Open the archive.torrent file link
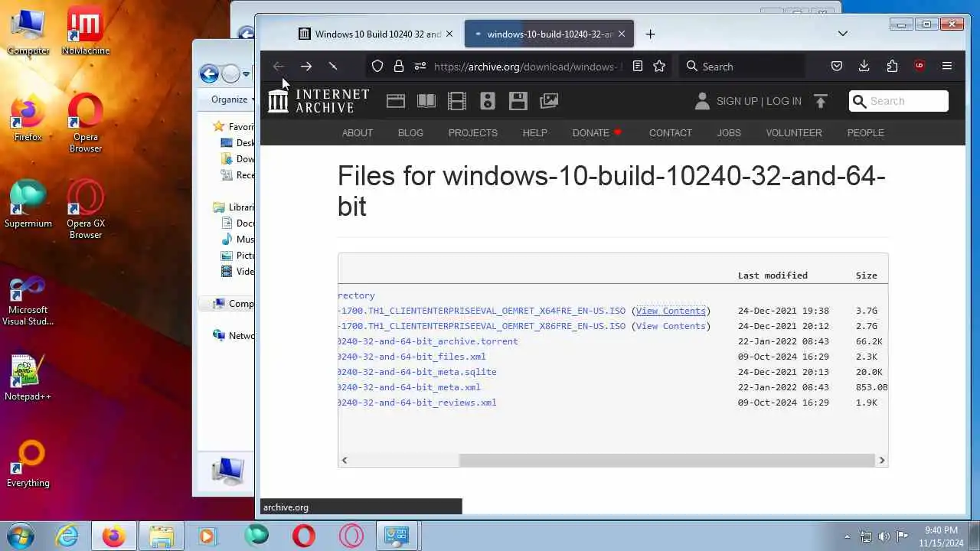Image resolution: width=980 pixels, height=551 pixels. [428, 341]
